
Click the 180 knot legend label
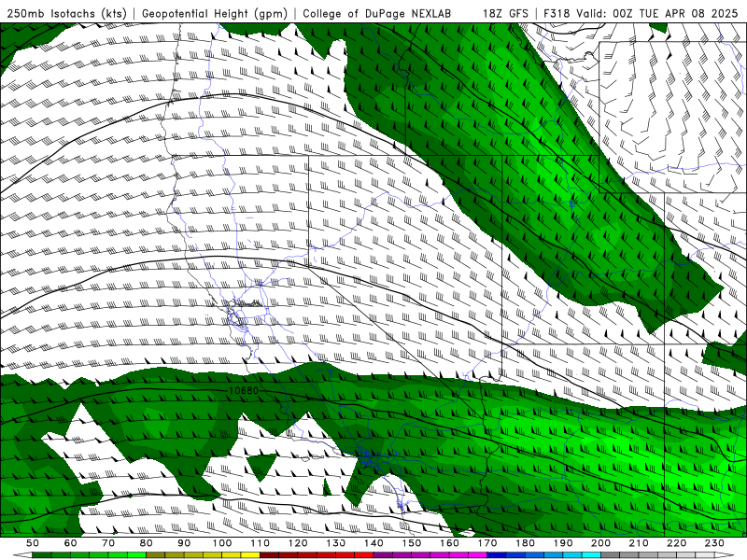pyautogui.click(x=525, y=543)
